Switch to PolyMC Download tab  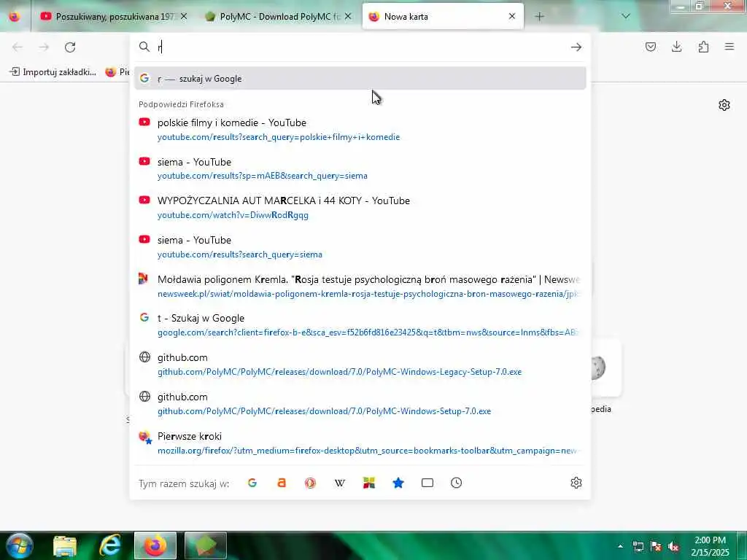coord(278,17)
